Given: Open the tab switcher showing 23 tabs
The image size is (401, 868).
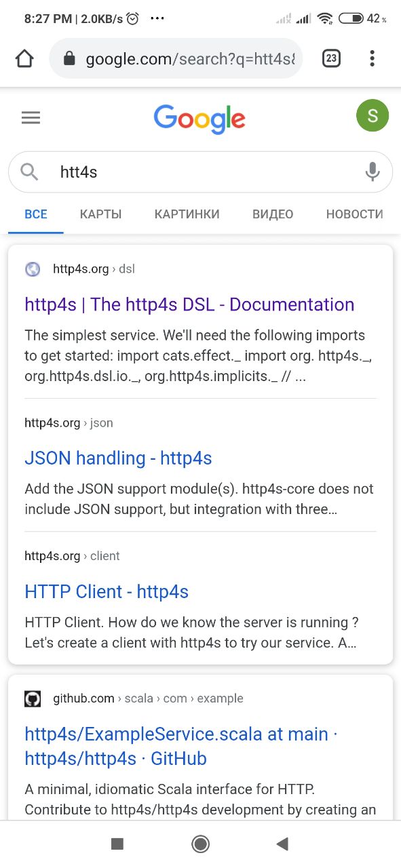Looking at the screenshot, I should click(331, 58).
